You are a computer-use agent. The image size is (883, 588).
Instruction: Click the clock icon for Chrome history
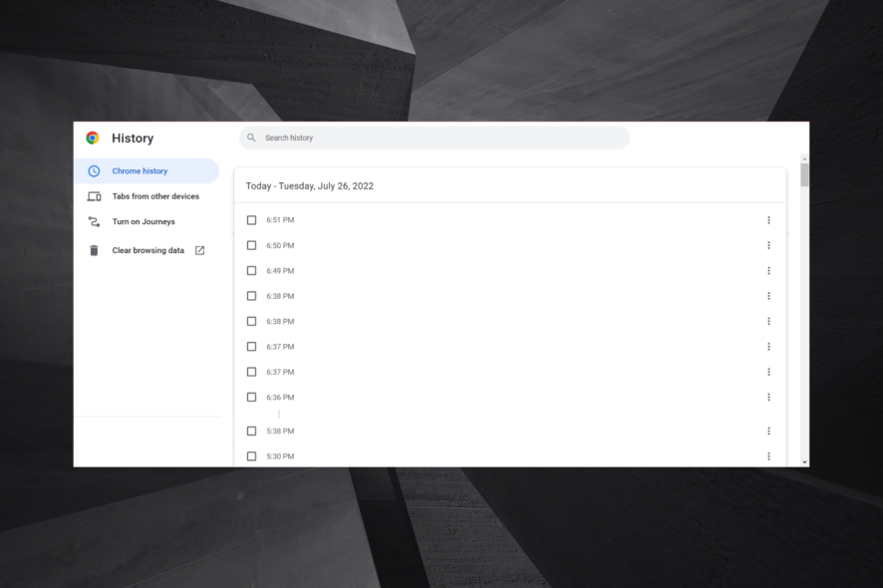pos(94,170)
